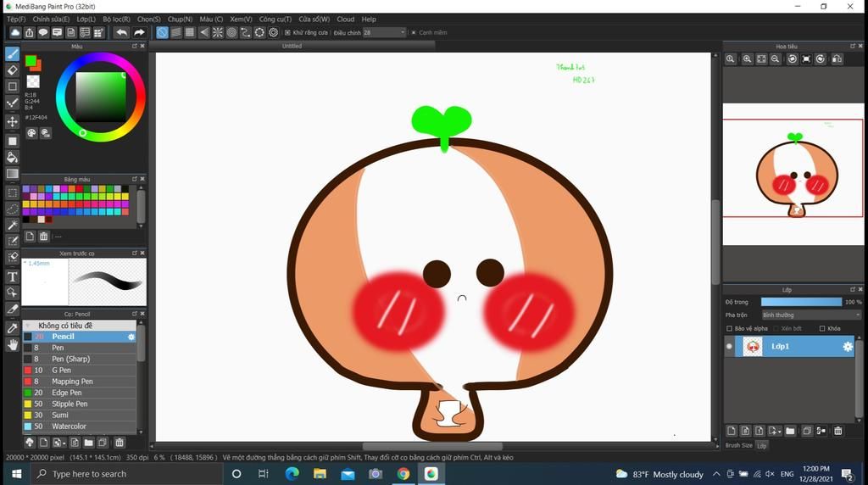Click the Undo arrow in toolbar
The width and height of the screenshot is (868, 485).
click(122, 33)
